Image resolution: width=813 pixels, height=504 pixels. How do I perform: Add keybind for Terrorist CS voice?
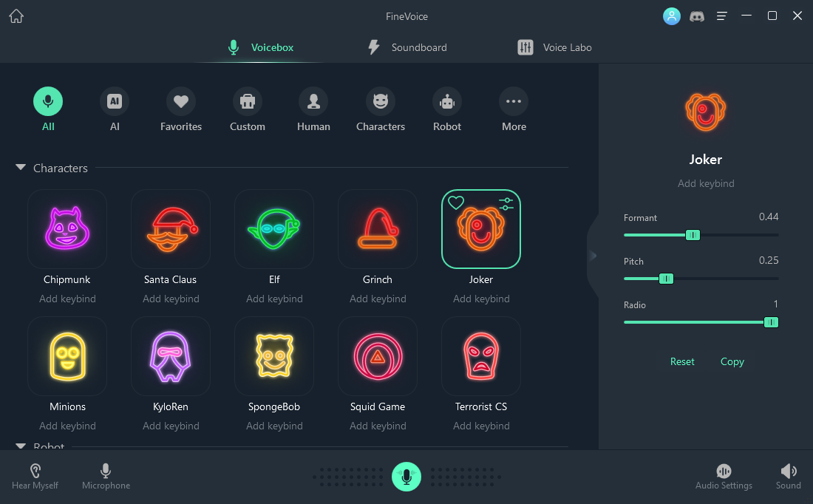481,426
